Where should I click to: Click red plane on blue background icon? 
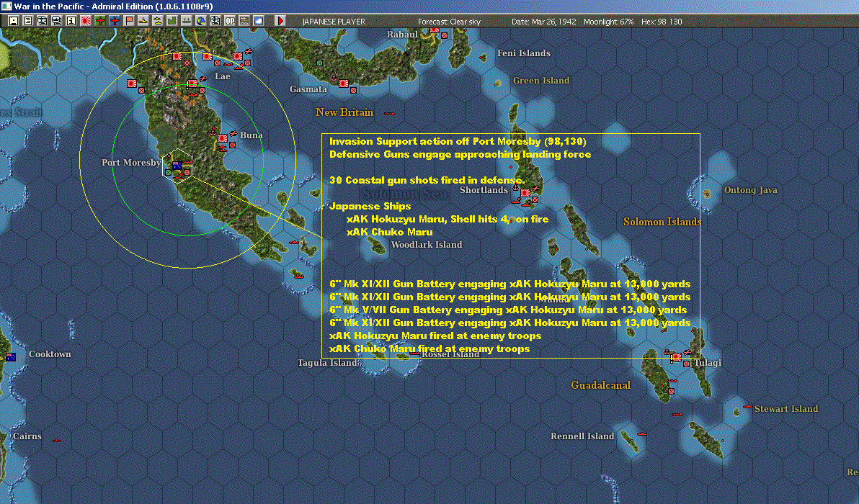point(115,21)
